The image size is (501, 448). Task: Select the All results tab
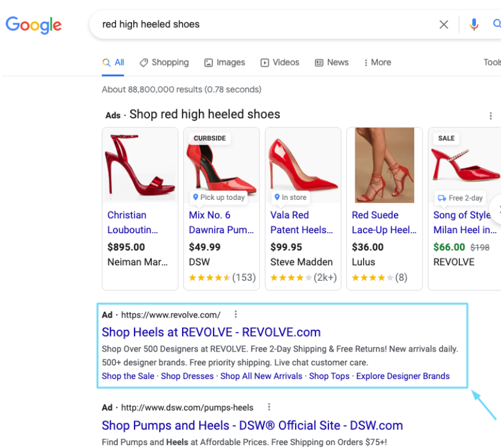click(x=113, y=62)
